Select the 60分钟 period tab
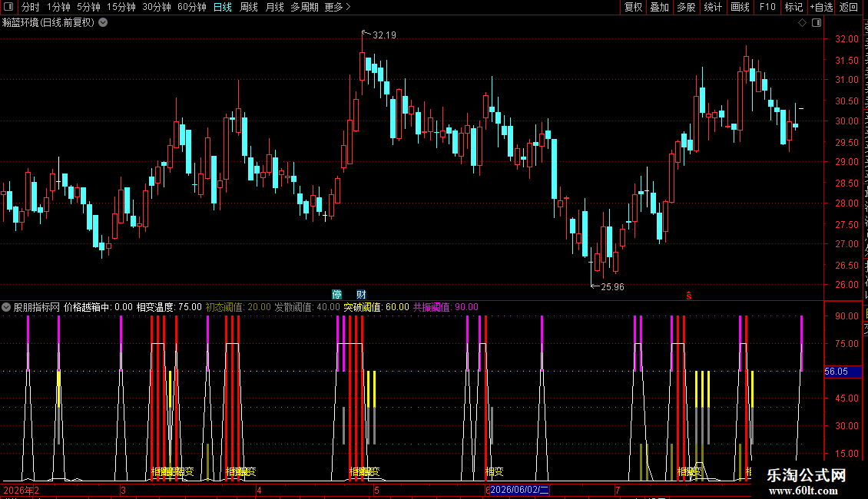The width and height of the screenshot is (868, 499). point(192,7)
